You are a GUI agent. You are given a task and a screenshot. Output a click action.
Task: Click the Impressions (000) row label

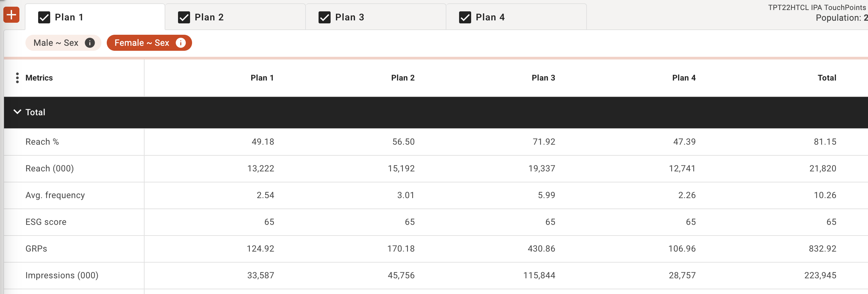click(x=62, y=276)
